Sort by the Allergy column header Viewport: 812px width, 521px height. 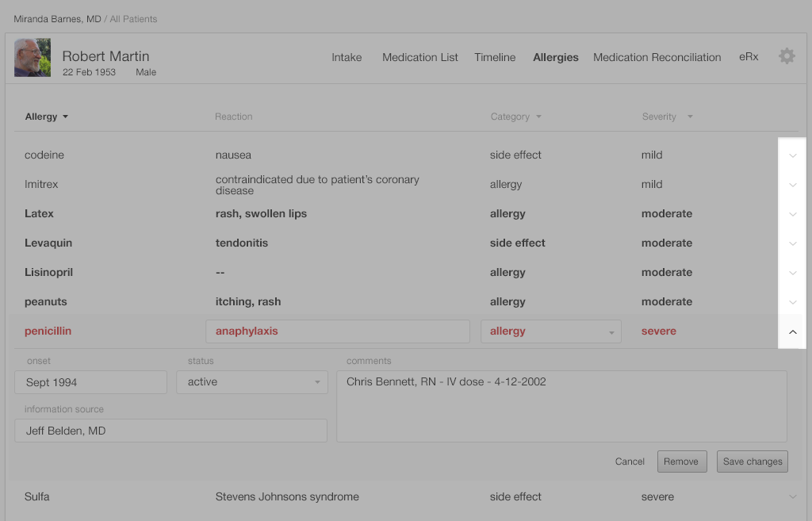point(46,117)
